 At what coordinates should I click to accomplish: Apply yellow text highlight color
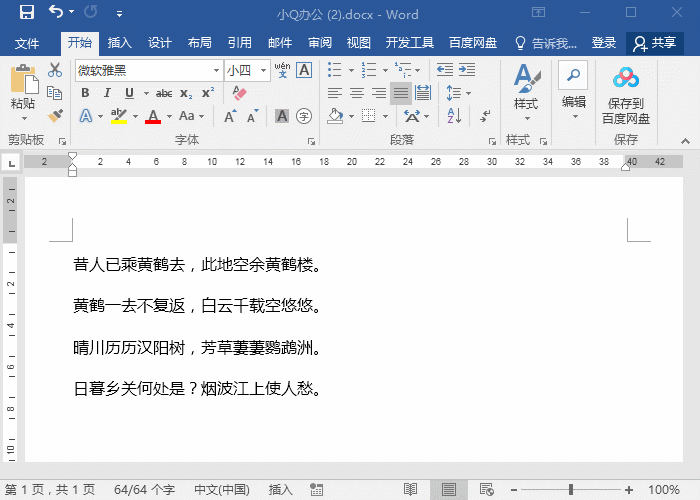[119, 116]
